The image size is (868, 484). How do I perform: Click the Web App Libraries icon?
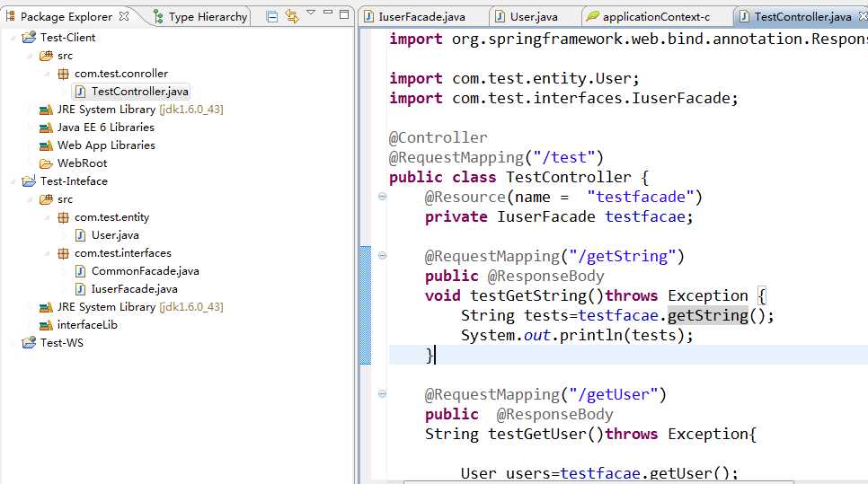(46, 145)
